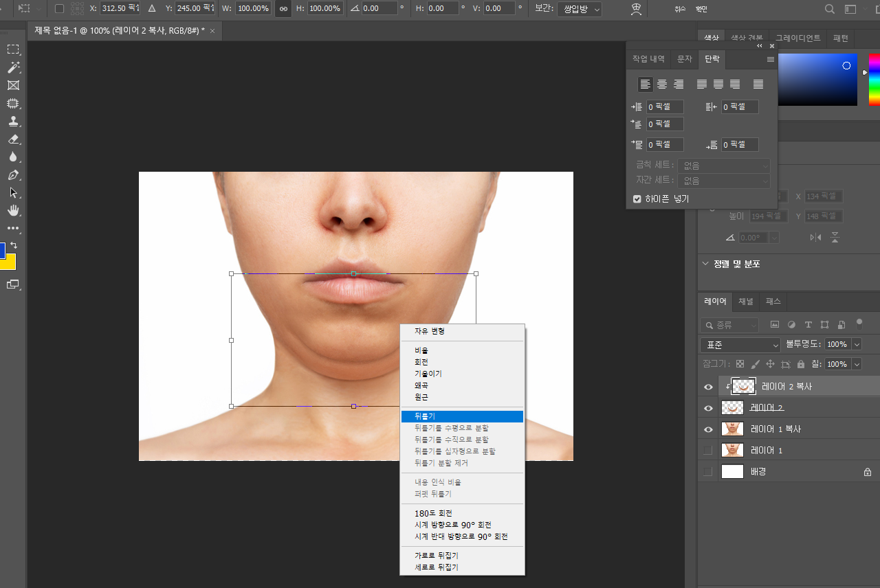Toggle the 하이픈 넣기 checkbox

coord(637,199)
